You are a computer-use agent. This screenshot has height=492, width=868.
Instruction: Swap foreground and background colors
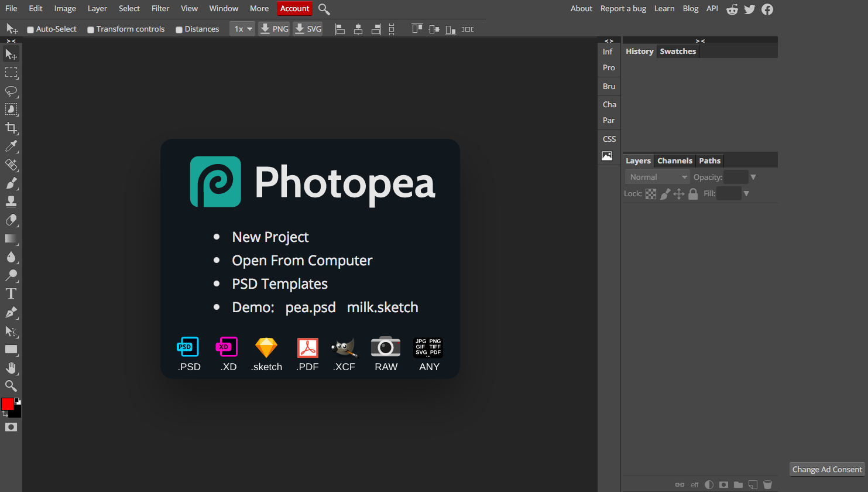(5, 414)
